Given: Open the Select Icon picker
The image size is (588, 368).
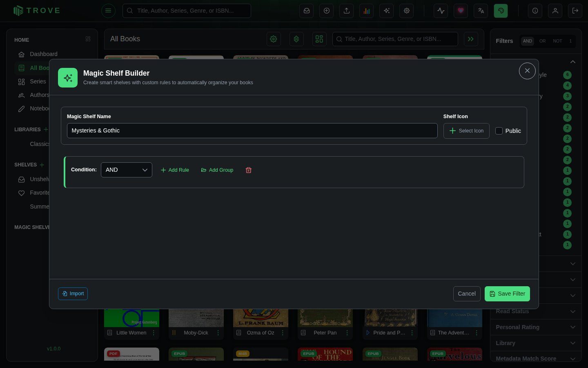Looking at the screenshot, I should click(x=466, y=131).
